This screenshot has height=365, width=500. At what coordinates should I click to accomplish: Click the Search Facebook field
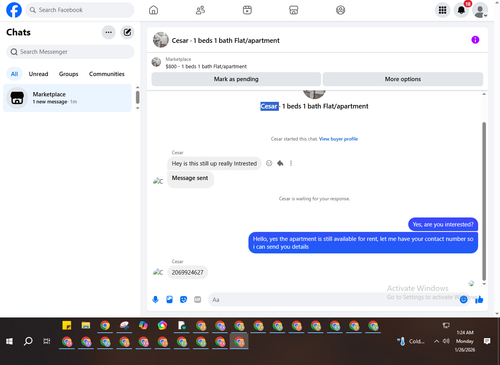pyautogui.click(x=80, y=10)
